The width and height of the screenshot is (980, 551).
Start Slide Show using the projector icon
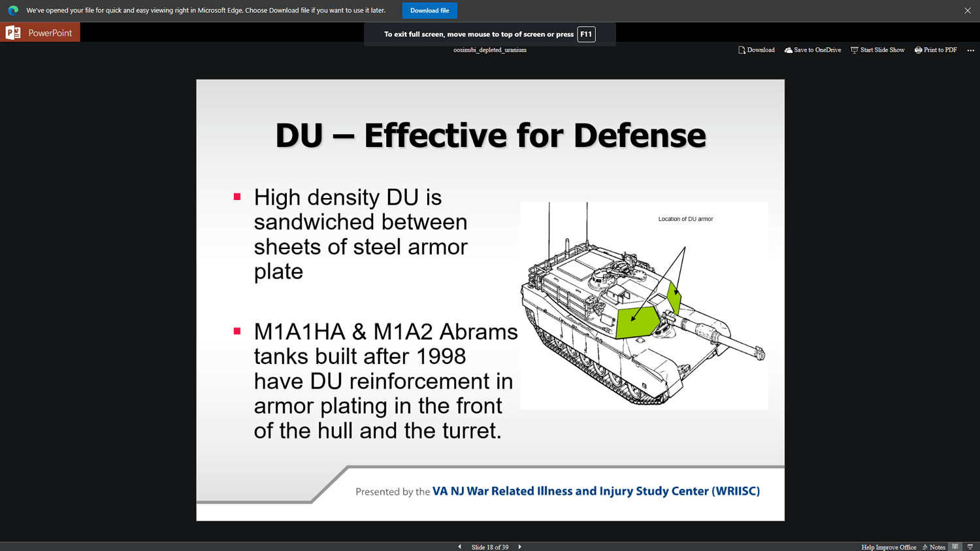pos(854,50)
